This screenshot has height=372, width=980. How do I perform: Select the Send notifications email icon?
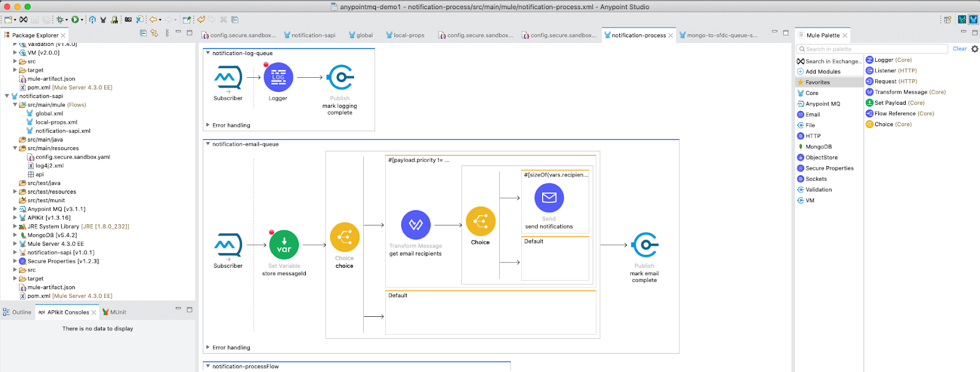(x=549, y=198)
